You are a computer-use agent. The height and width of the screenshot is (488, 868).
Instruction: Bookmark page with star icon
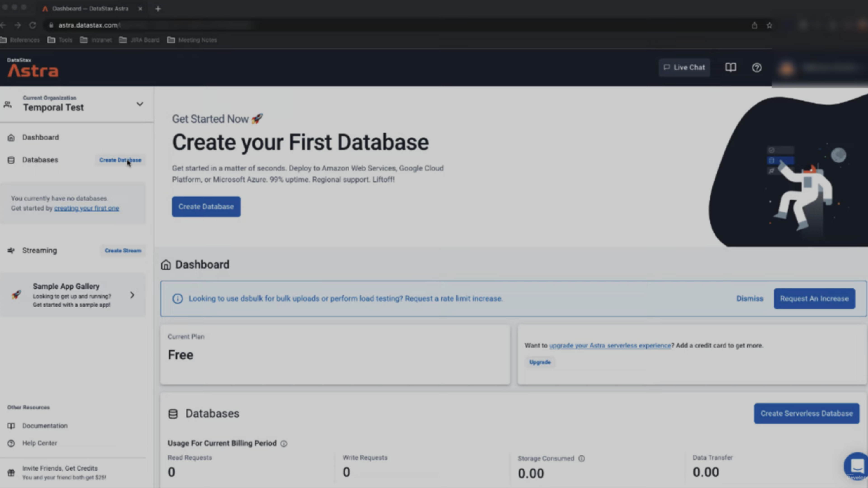(x=769, y=25)
